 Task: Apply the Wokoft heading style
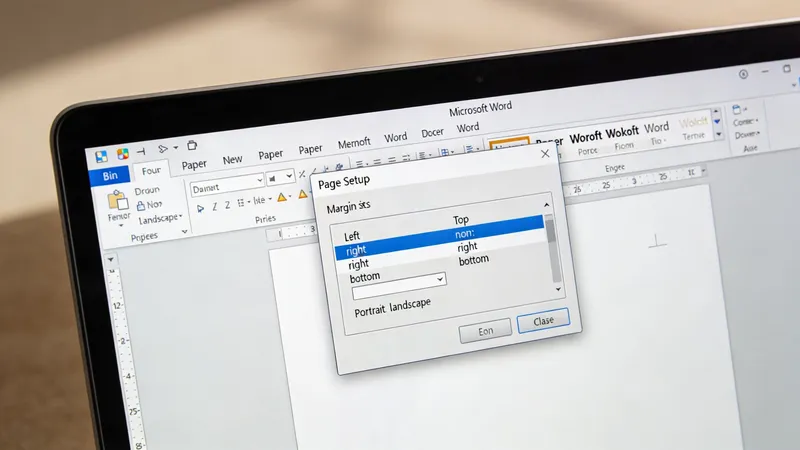pos(622,133)
